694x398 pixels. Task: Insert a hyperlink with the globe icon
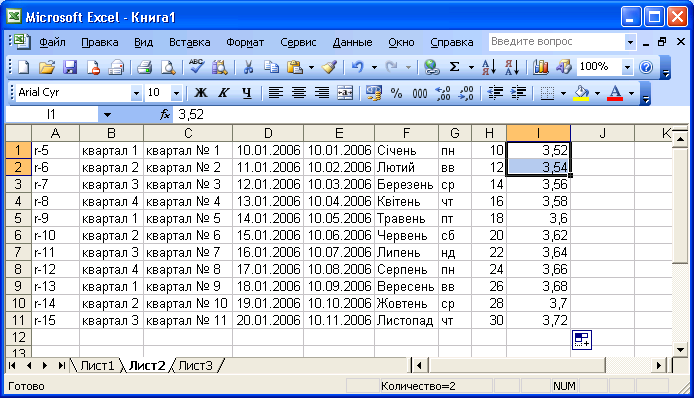(431, 67)
